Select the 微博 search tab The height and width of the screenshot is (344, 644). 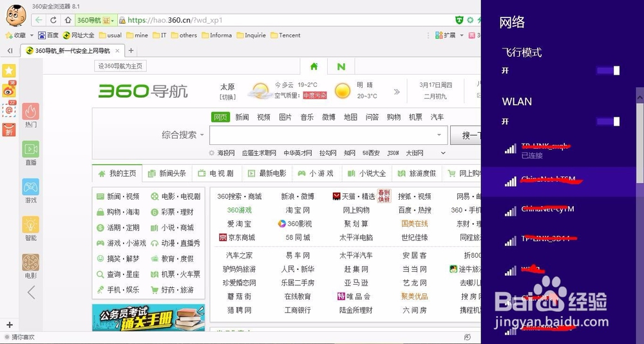click(328, 117)
